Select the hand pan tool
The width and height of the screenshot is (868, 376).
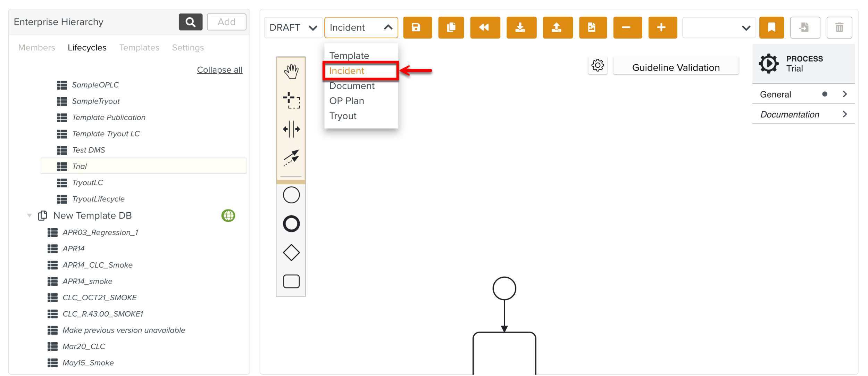(x=291, y=72)
